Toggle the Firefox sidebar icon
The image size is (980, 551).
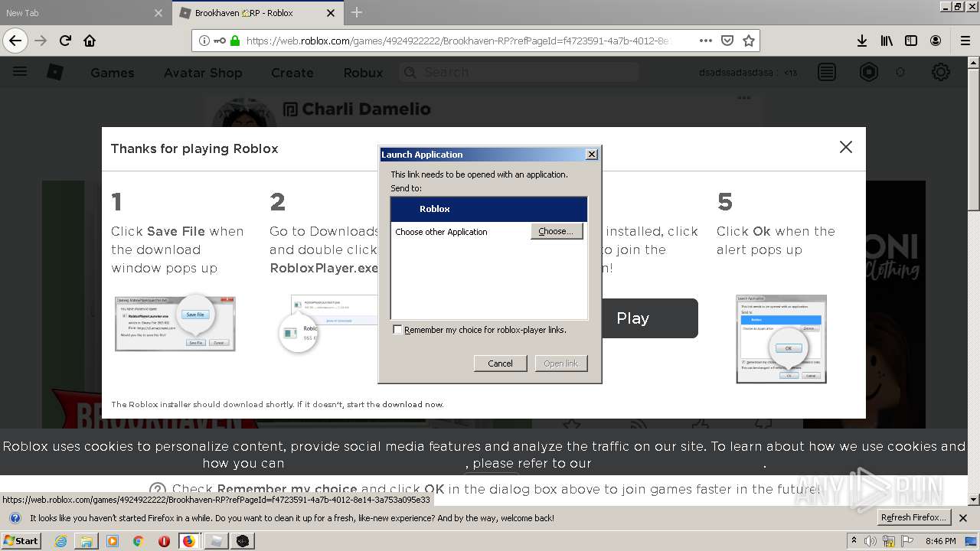[x=911, y=41]
